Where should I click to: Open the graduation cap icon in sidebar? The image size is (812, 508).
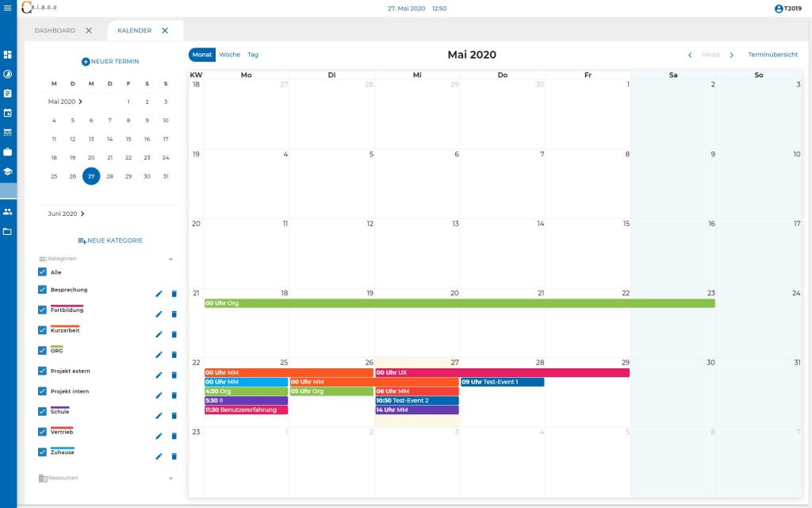pos(8,171)
